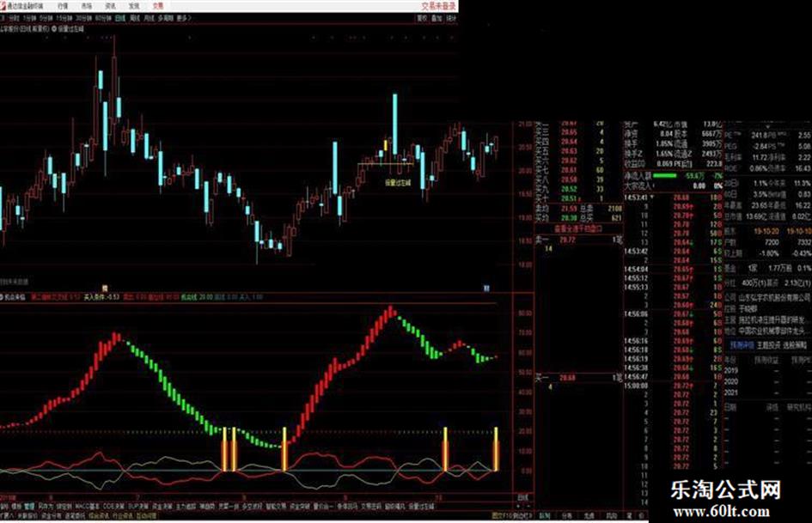
Task: Switch chart to 1分钟 period
Action: [30, 18]
